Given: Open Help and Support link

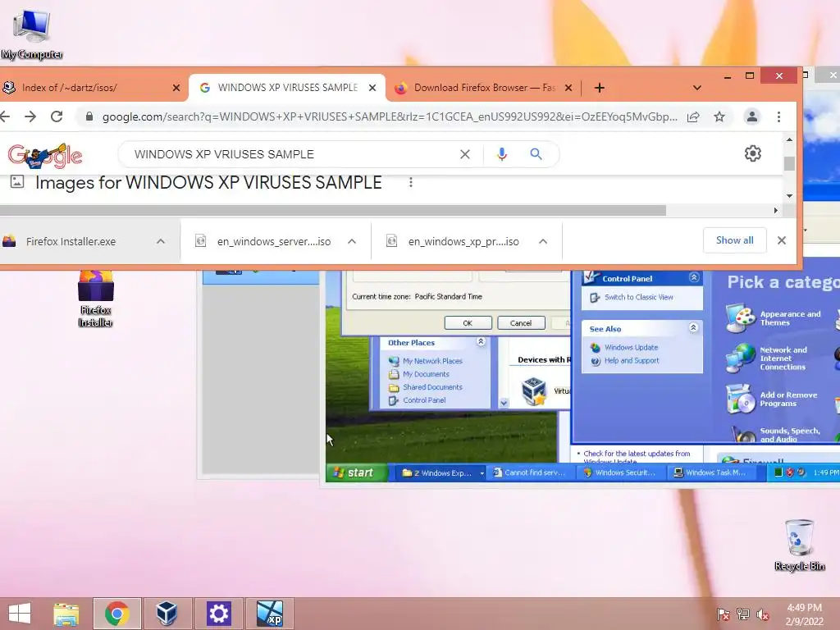Looking at the screenshot, I should 632,361.
